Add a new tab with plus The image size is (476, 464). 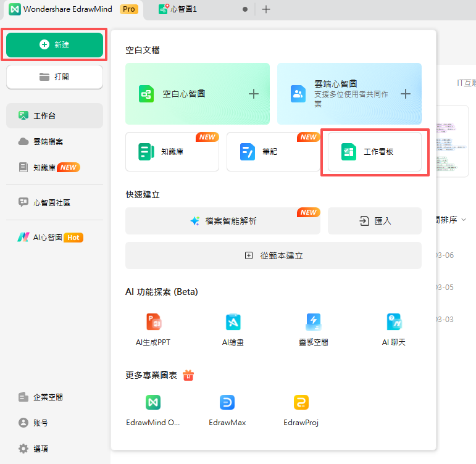click(266, 9)
